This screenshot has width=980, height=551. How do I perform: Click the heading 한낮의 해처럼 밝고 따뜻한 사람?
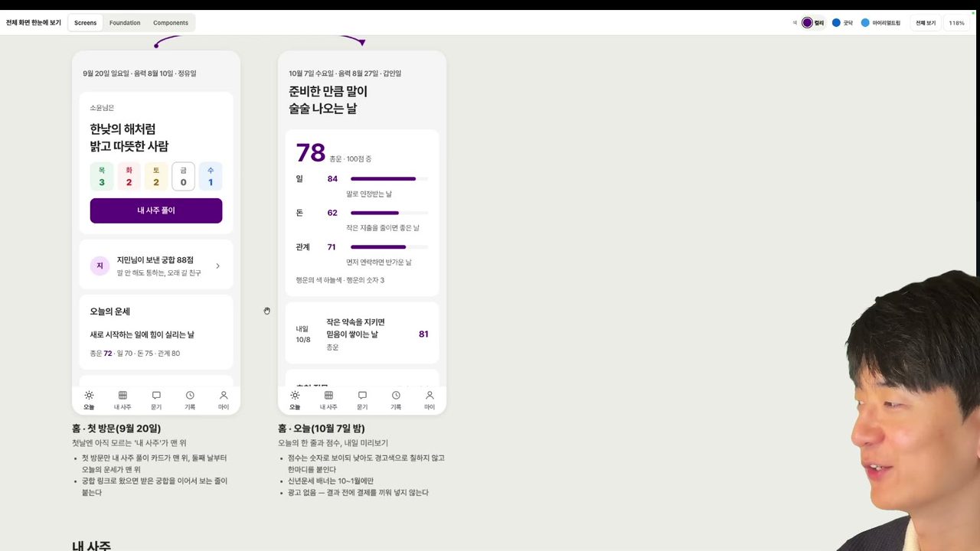[129, 138]
